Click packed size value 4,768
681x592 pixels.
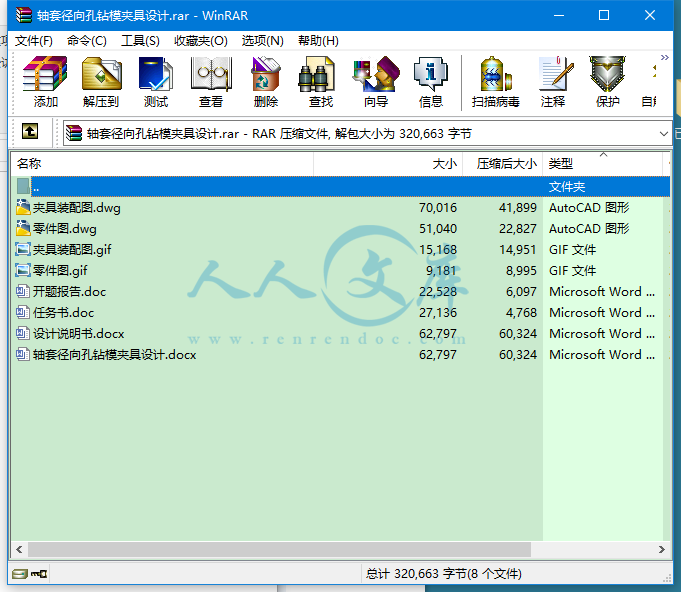521,312
